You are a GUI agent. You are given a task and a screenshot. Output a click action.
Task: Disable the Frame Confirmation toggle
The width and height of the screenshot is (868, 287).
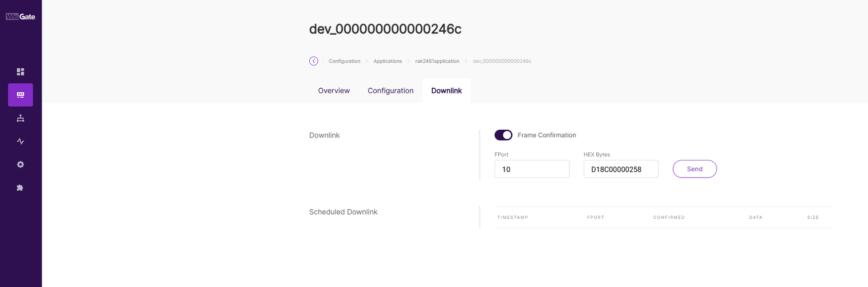click(x=503, y=135)
